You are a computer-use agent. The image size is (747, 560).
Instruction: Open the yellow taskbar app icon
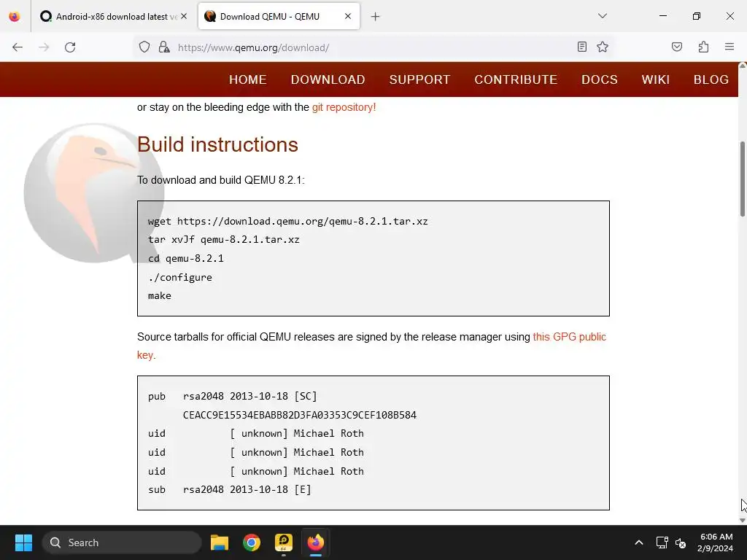tap(284, 542)
